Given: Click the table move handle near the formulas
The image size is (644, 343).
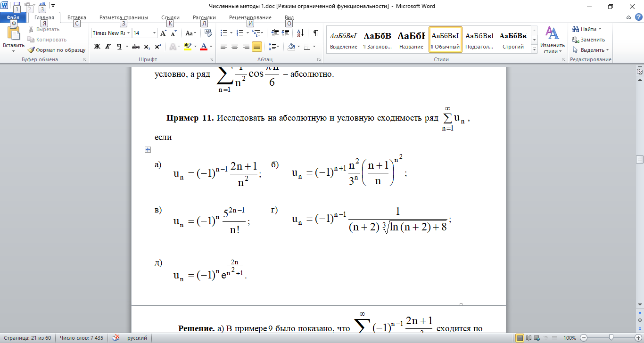Looking at the screenshot, I should (x=148, y=150).
